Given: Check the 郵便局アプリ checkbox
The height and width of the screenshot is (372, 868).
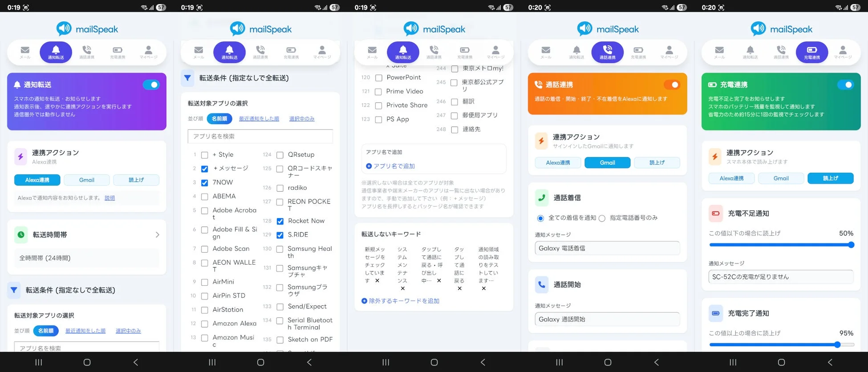Looking at the screenshot, I should pos(454,116).
